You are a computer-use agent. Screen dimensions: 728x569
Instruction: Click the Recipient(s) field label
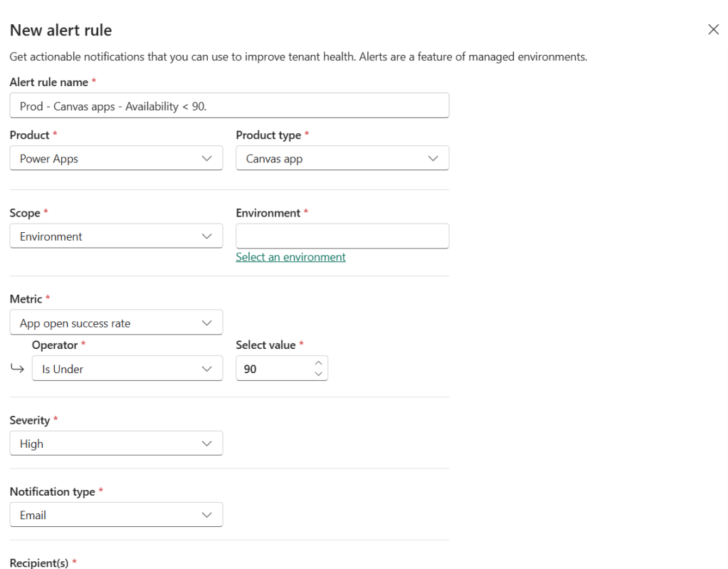39,563
